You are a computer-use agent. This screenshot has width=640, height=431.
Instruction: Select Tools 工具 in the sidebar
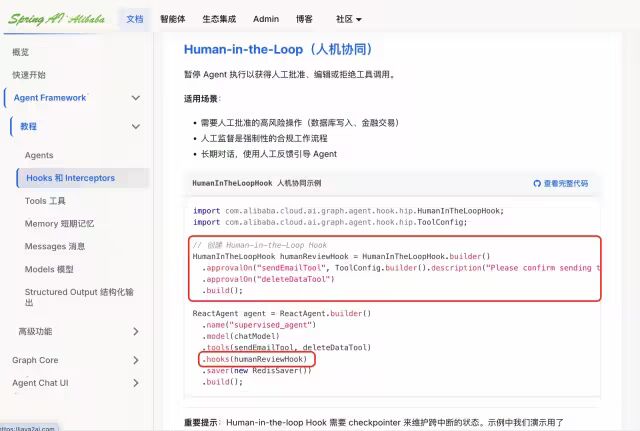coord(45,201)
